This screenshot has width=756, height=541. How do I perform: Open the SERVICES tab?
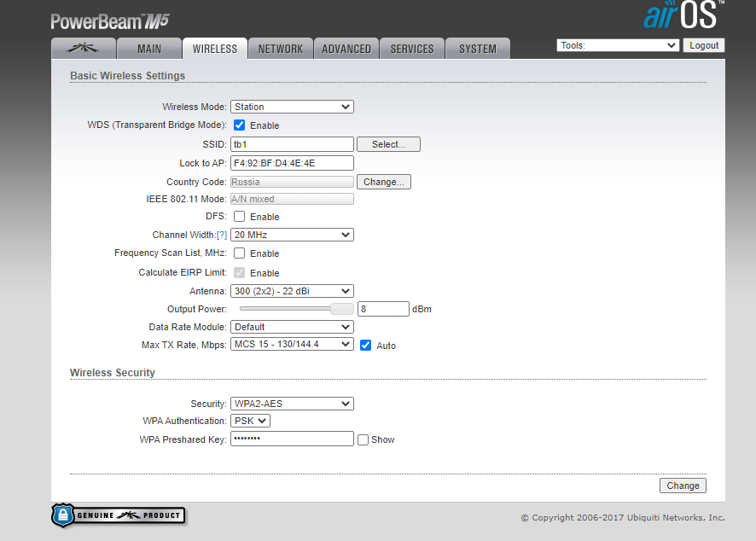point(412,49)
